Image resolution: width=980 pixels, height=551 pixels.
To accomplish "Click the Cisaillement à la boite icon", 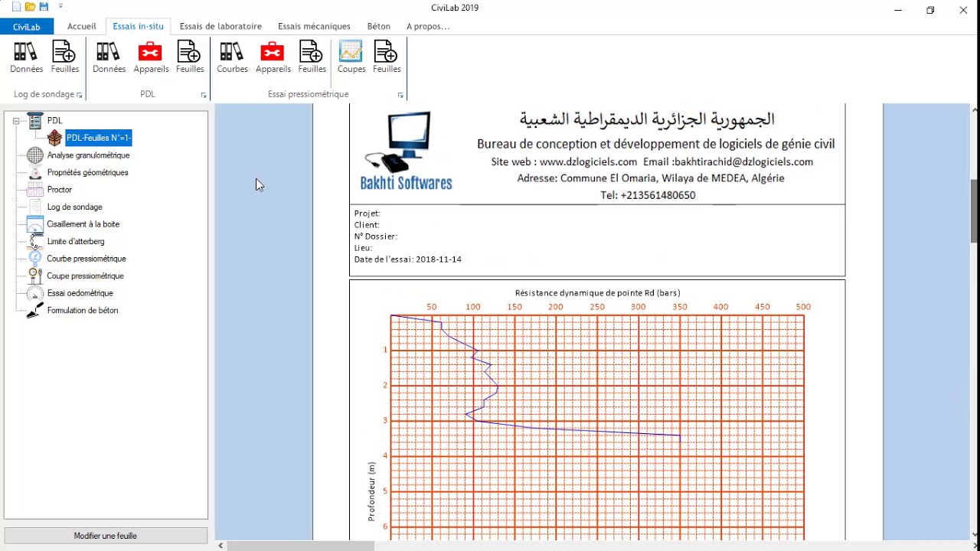I will pos(35,224).
